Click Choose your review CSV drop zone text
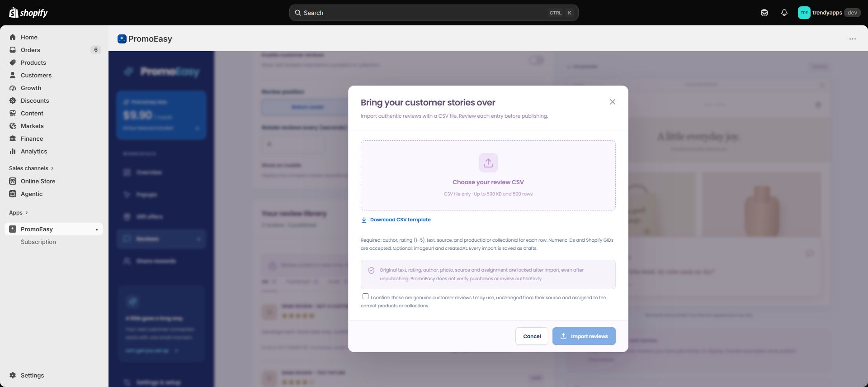Screen dimensions: 868x387 pos(488,182)
